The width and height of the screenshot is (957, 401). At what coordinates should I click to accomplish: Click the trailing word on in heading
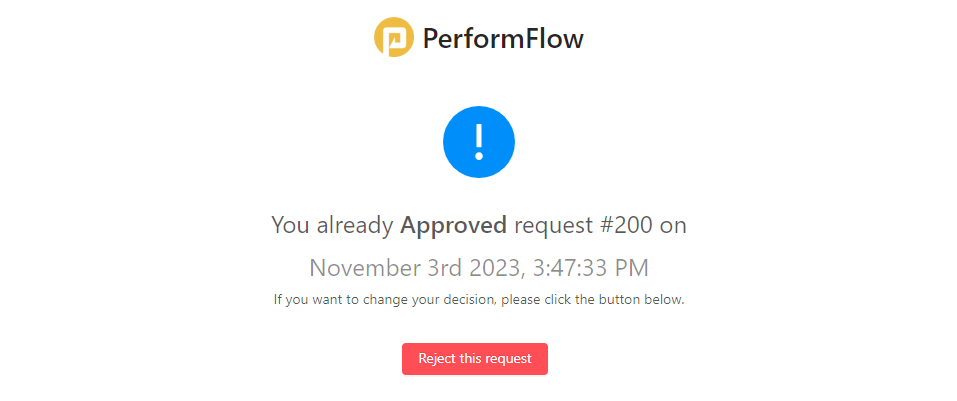(x=672, y=226)
